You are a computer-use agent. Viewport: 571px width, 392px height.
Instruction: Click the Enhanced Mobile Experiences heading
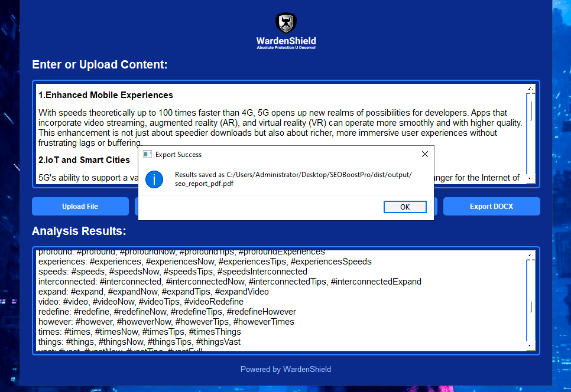[106, 95]
